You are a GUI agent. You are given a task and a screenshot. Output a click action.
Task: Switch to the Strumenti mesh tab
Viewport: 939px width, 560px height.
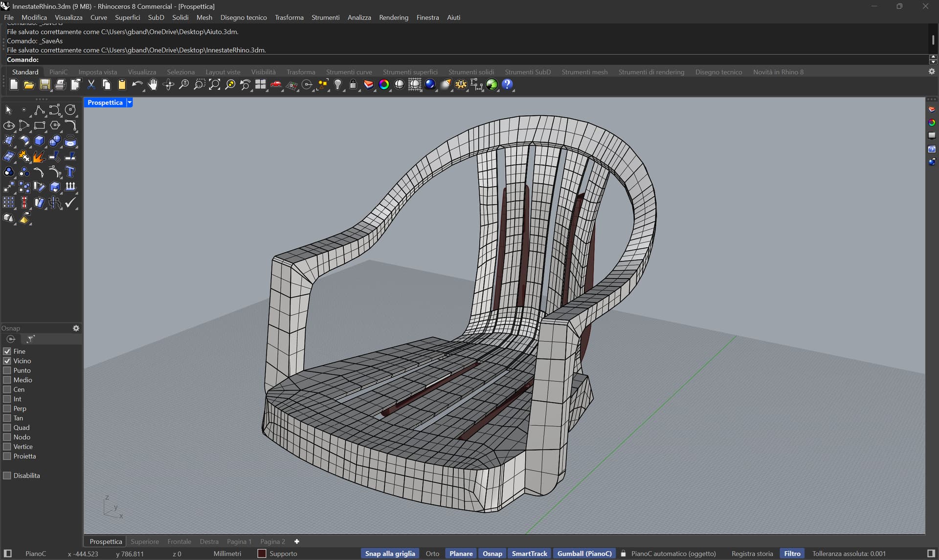[x=584, y=72]
